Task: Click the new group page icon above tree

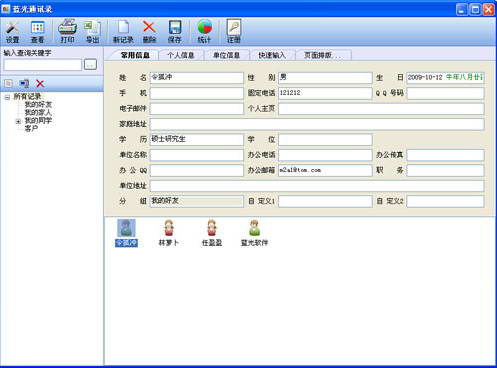Action: coord(9,83)
